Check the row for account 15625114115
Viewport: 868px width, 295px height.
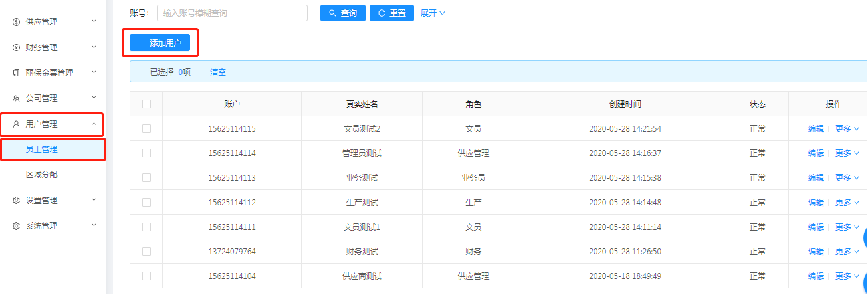[146, 129]
